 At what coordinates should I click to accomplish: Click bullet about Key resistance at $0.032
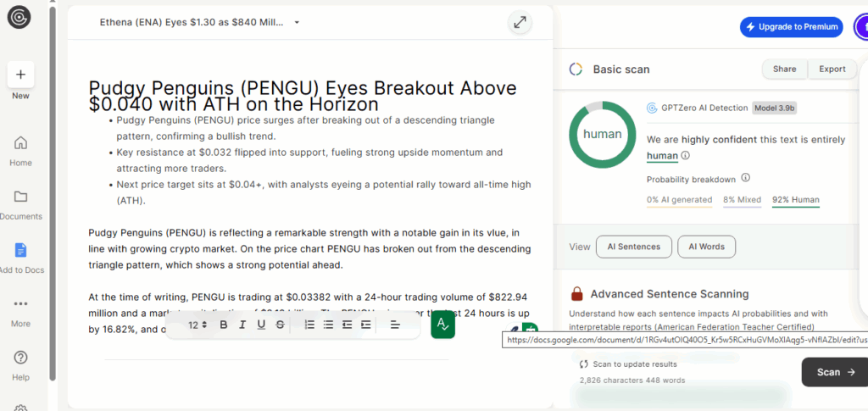[x=309, y=160]
